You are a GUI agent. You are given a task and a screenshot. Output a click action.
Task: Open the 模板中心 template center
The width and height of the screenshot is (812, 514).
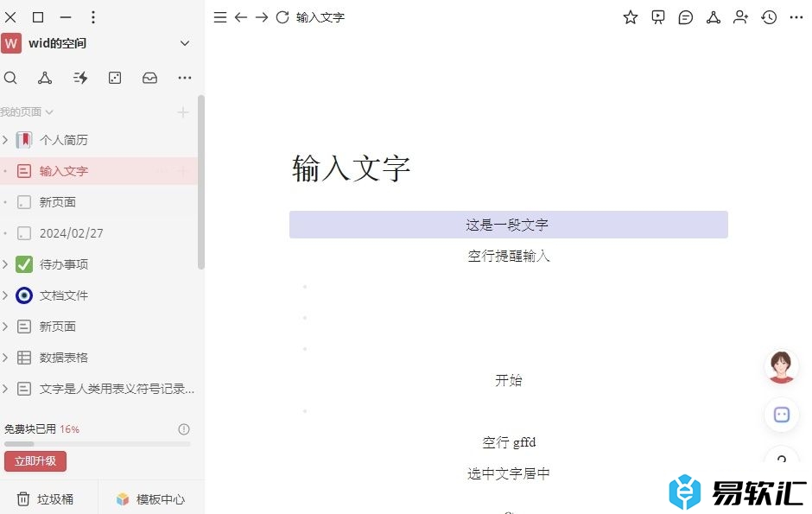pos(150,499)
